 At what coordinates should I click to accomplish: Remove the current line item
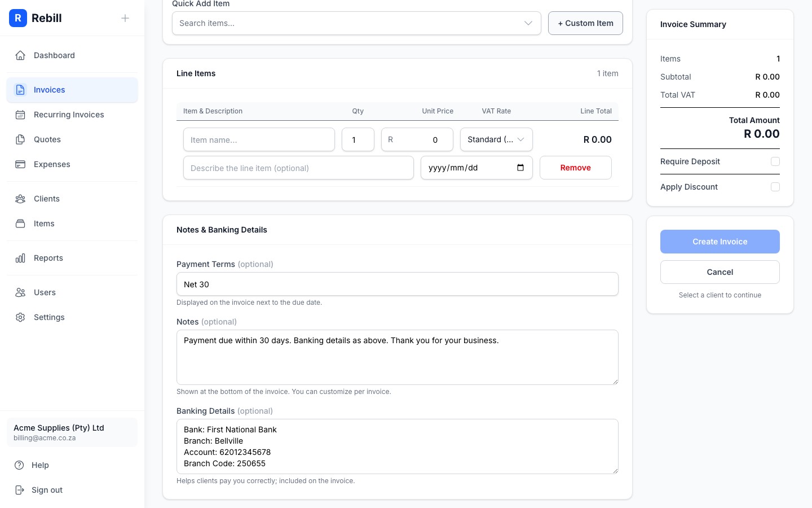[x=575, y=168]
